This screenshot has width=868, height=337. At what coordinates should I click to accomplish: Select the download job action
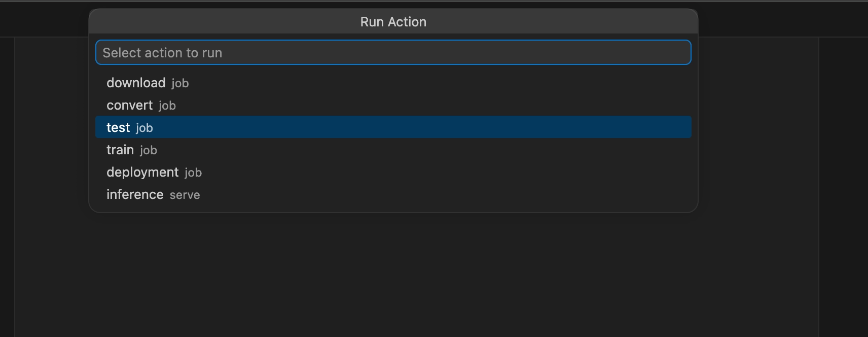click(393, 83)
